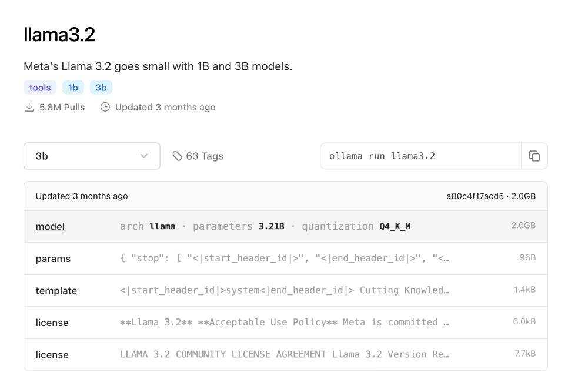Screen dimensions: 588x376
Task: Open the model file link
Action: [x=50, y=227]
